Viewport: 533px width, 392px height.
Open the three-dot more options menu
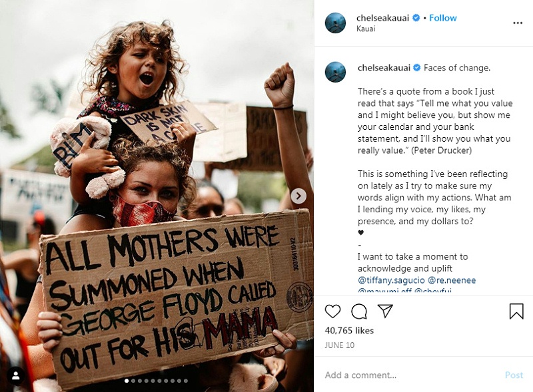[x=518, y=23]
